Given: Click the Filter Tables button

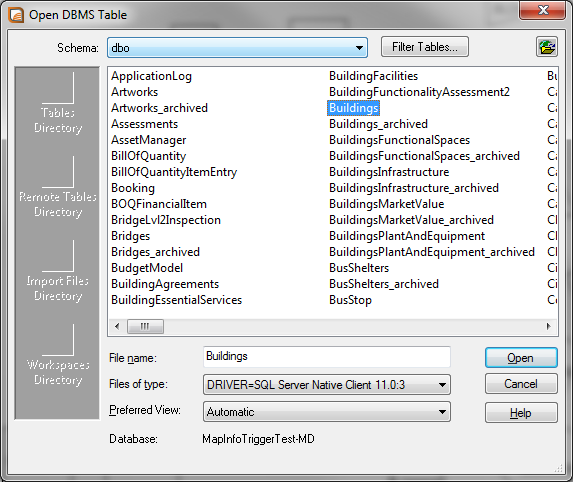Looking at the screenshot, I should [425, 47].
